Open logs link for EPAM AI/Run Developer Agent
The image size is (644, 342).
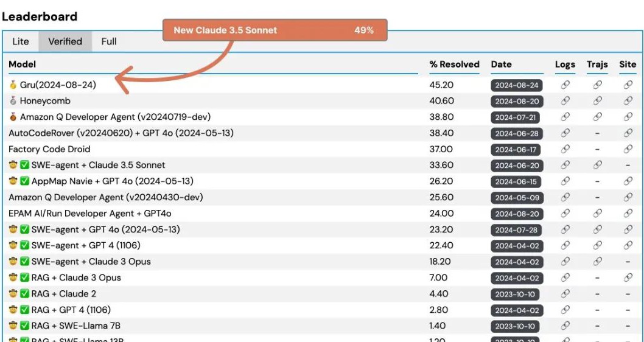[x=565, y=214]
